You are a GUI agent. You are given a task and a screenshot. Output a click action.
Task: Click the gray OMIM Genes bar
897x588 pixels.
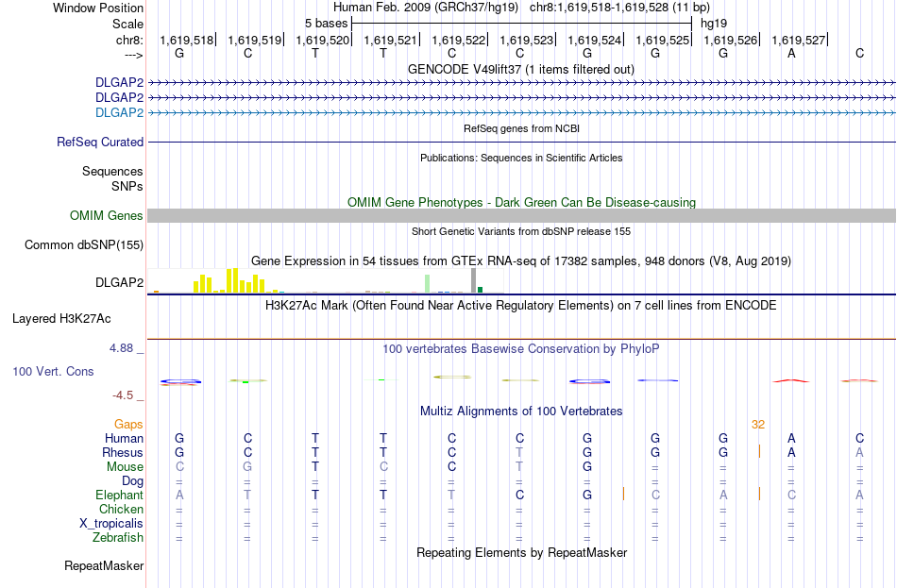pos(521,215)
